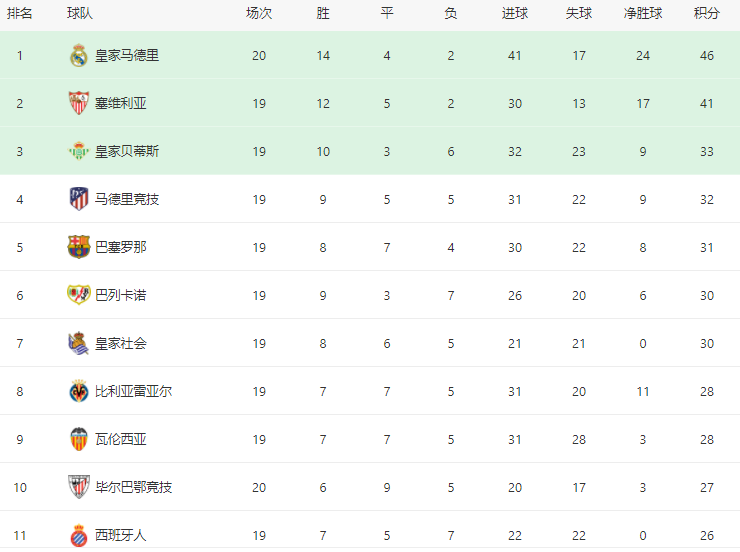Click the Valencia club crest

click(x=79, y=439)
